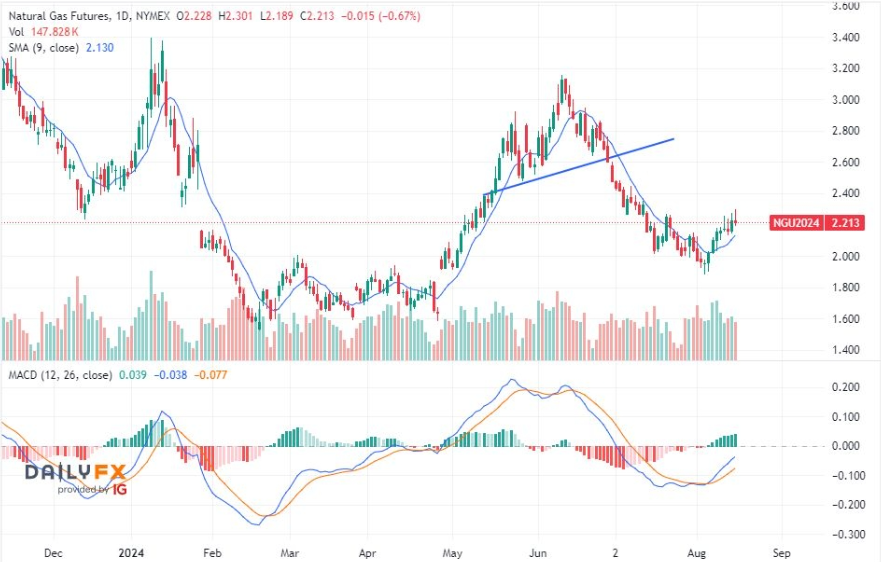The image size is (881, 562).
Task: Click the Feb time axis label
Action: click(212, 553)
